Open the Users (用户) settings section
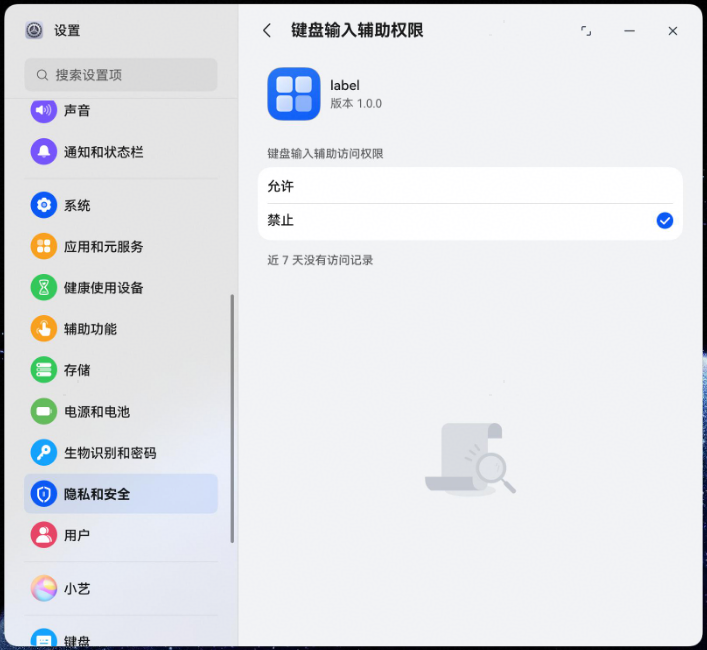The height and width of the screenshot is (650, 707). pyautogui.click(x=120, y=535)
